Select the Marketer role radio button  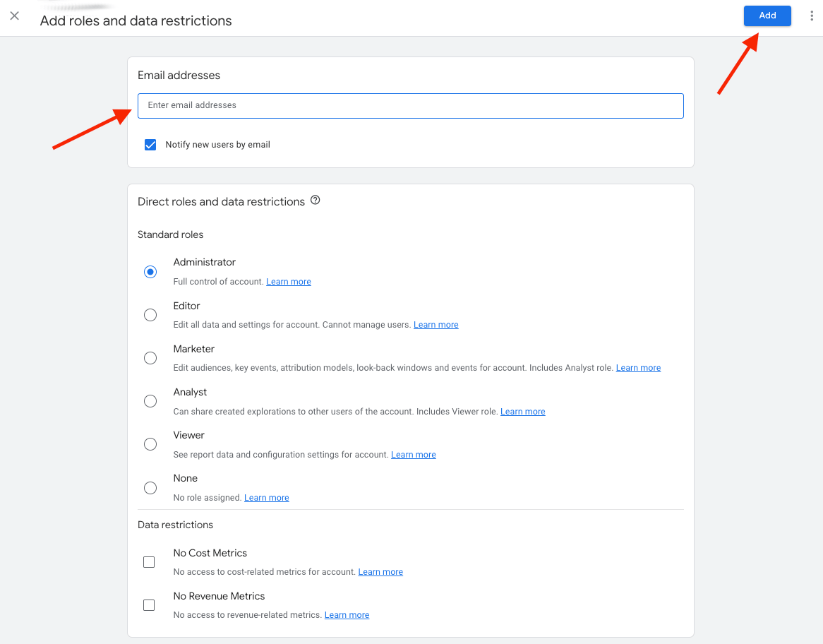tap(150, 358)
